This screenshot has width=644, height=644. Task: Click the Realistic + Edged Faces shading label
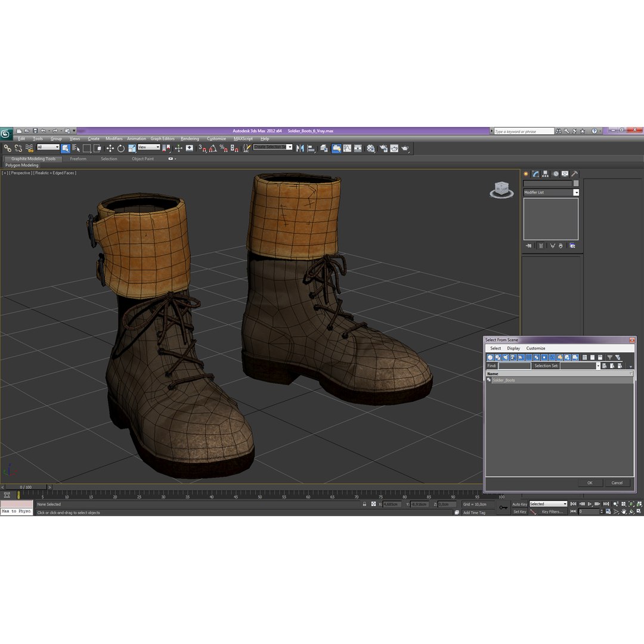(55, 173)
